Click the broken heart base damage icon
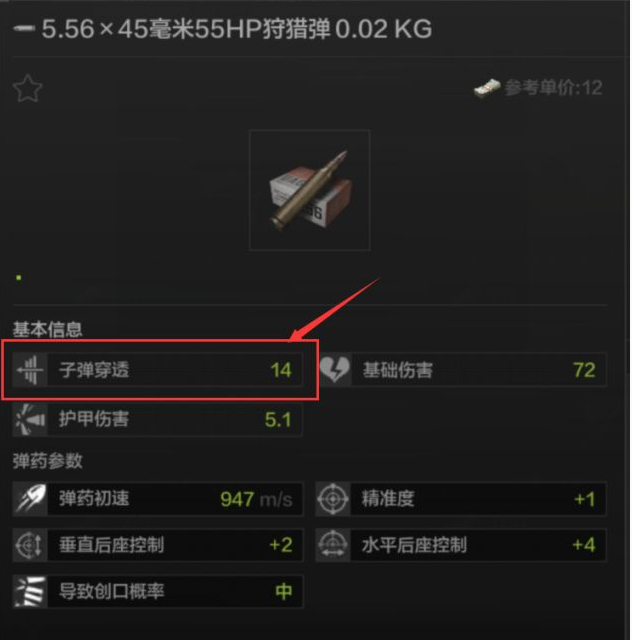 click(x=334, y=369)
